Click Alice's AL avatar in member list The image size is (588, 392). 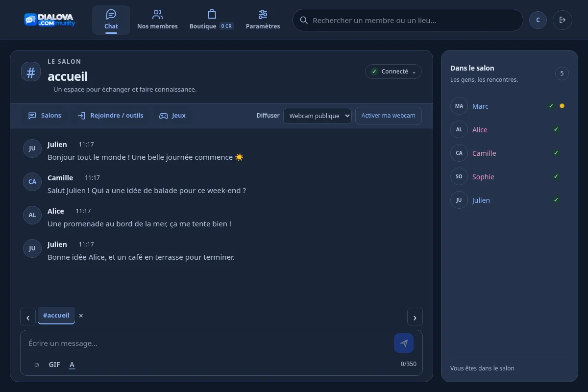[459, 129]
